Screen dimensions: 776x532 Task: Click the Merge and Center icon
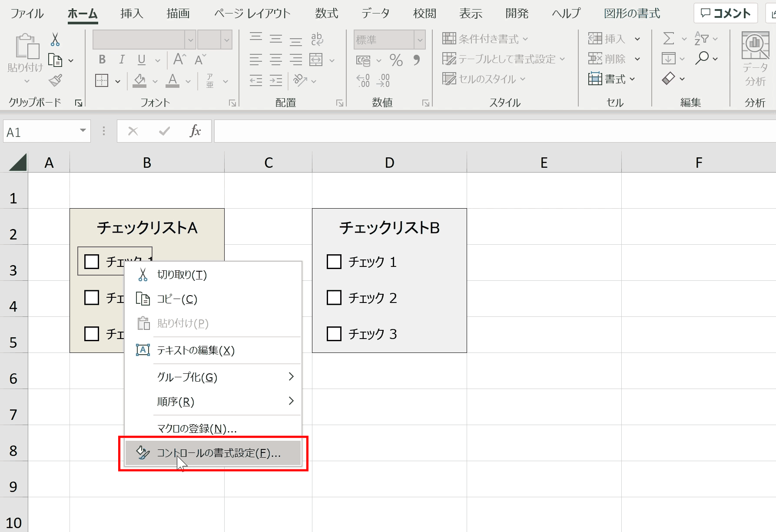click(316, 60)
